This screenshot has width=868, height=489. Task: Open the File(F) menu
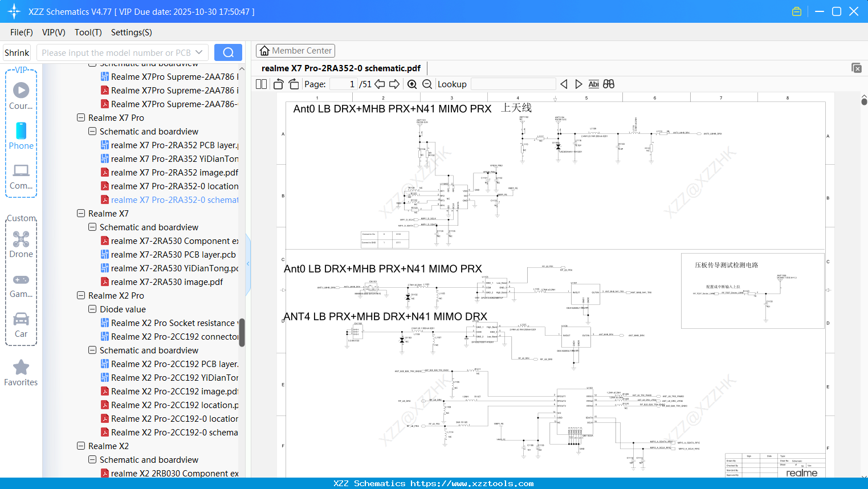click(22, 32)
